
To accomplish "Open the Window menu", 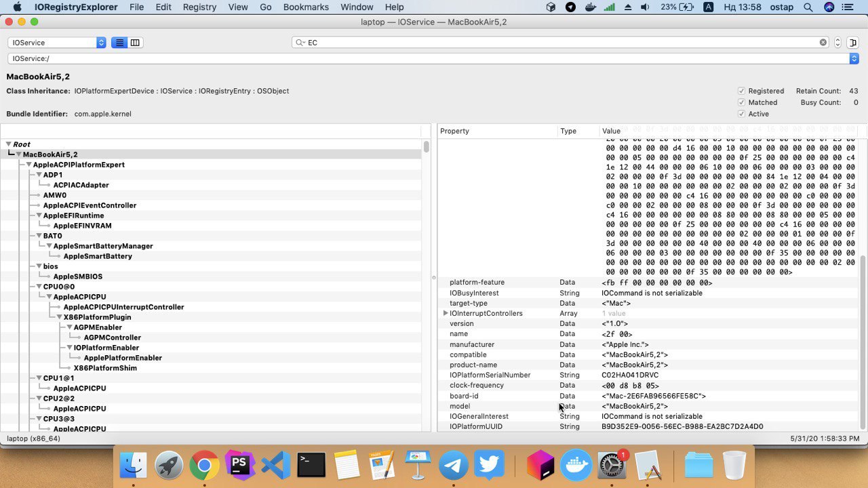I will [357, 7].
